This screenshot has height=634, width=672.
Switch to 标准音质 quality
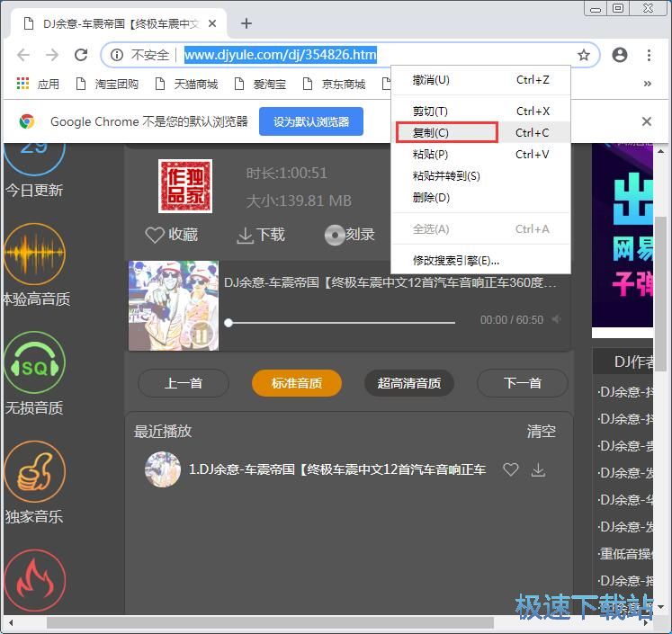pos(297,383)
